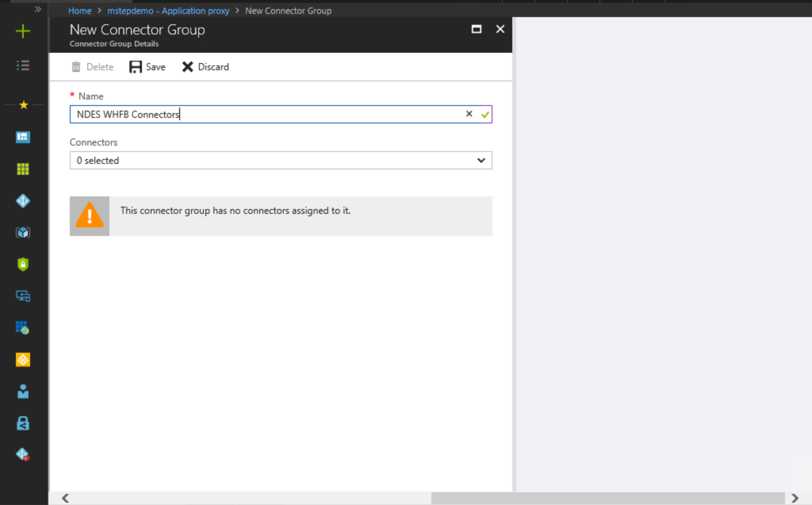
Task: Clear the Name field with X
Action: [x=469, y=114]
